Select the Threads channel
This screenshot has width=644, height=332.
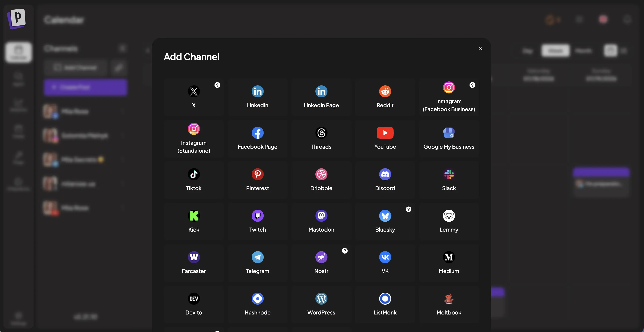[321, 139]
